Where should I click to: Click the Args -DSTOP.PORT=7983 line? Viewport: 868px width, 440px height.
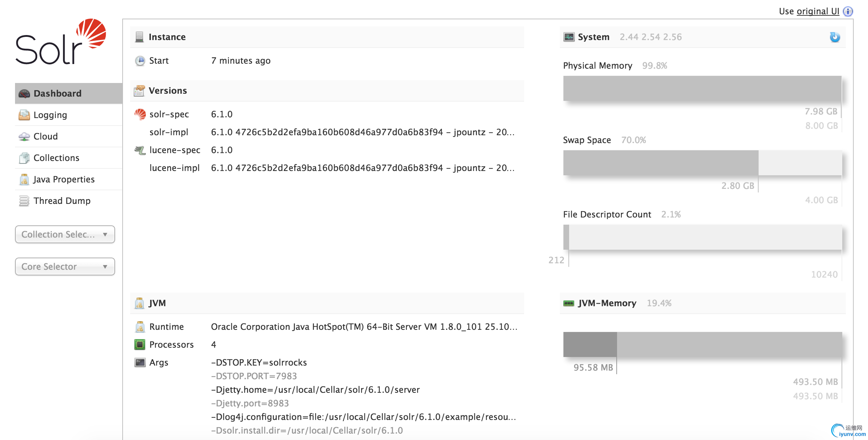254,376
